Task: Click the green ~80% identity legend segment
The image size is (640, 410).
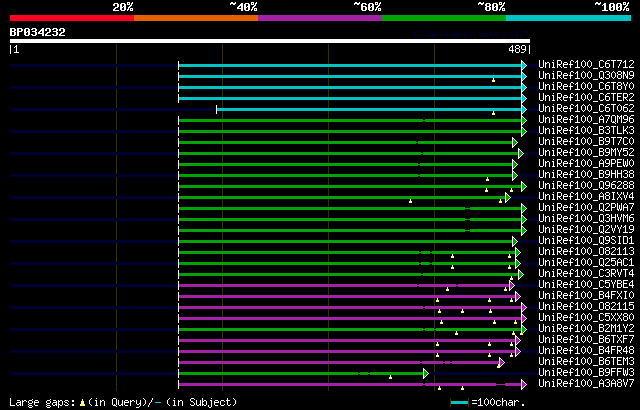Action: coord(444,18)
